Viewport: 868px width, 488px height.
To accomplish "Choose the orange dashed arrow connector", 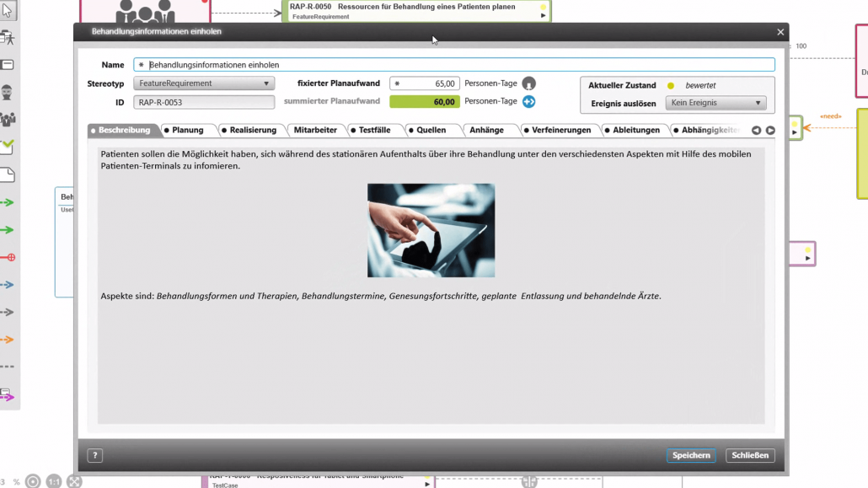I will click(8, 340).
